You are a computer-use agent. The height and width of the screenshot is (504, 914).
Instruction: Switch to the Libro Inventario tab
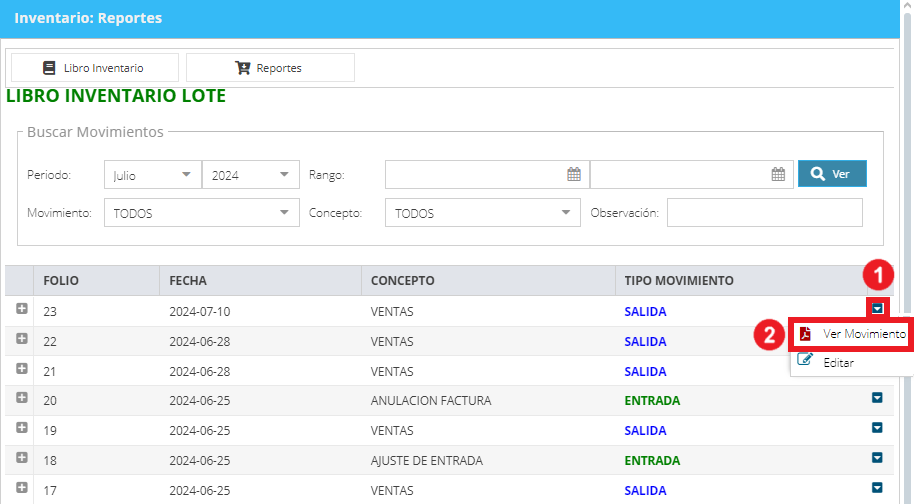[x=94, y=68]
